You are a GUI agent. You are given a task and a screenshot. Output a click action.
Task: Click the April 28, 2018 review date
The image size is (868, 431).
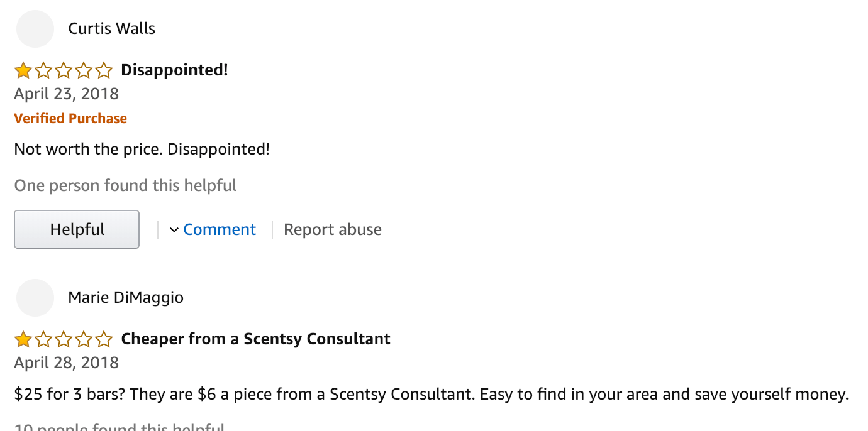point(66,363)
